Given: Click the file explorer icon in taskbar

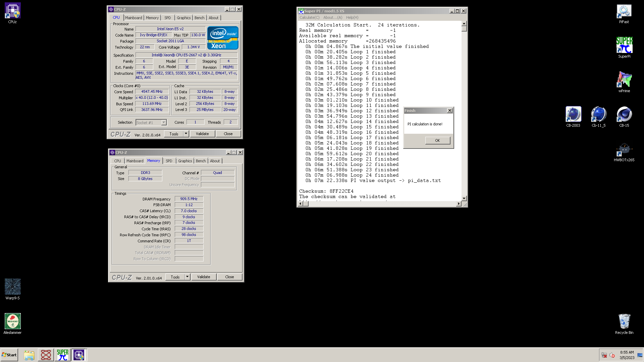Looking at the screenshot, I should 29,355.
